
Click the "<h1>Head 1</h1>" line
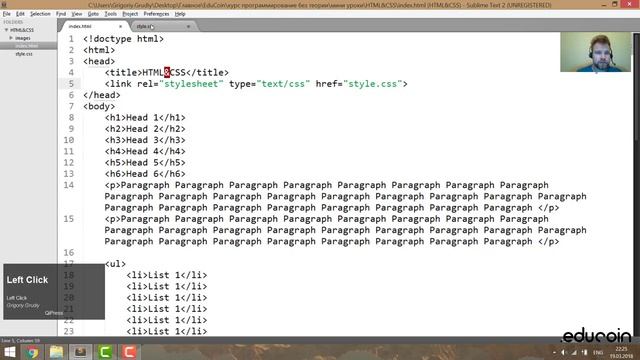click(145, 118)
